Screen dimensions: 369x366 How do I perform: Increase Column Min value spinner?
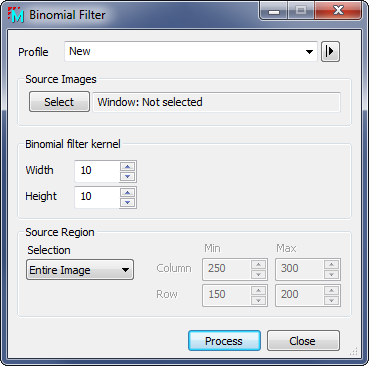click(258, 265)
